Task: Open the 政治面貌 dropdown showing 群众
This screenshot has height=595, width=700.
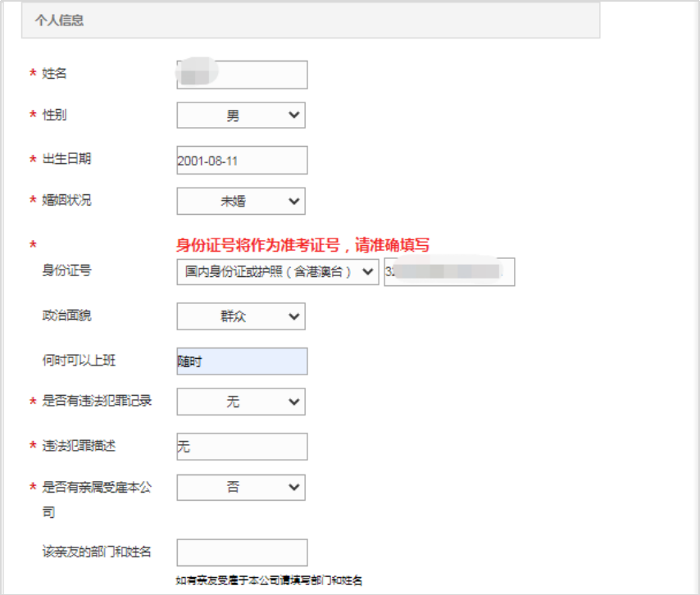Action: coord(241,316)
